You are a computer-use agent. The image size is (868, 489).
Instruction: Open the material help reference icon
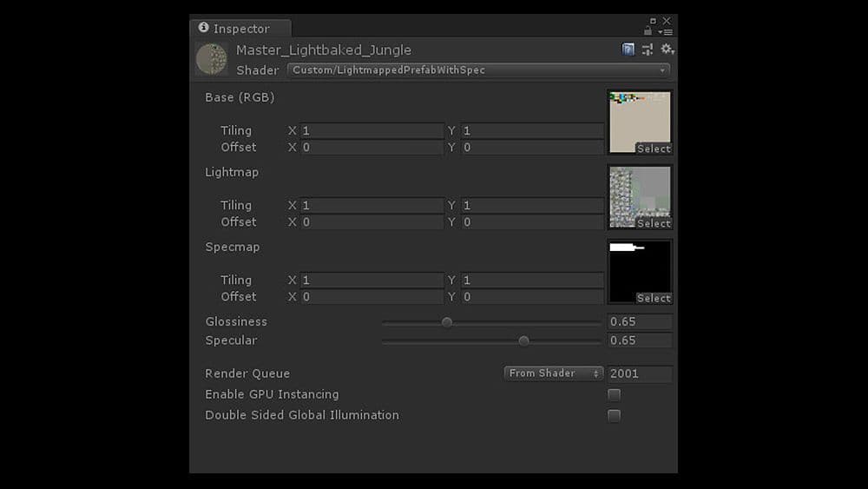628,50
